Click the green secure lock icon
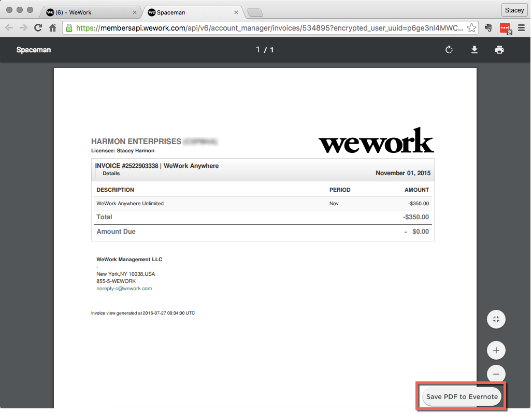 [69, 28]
